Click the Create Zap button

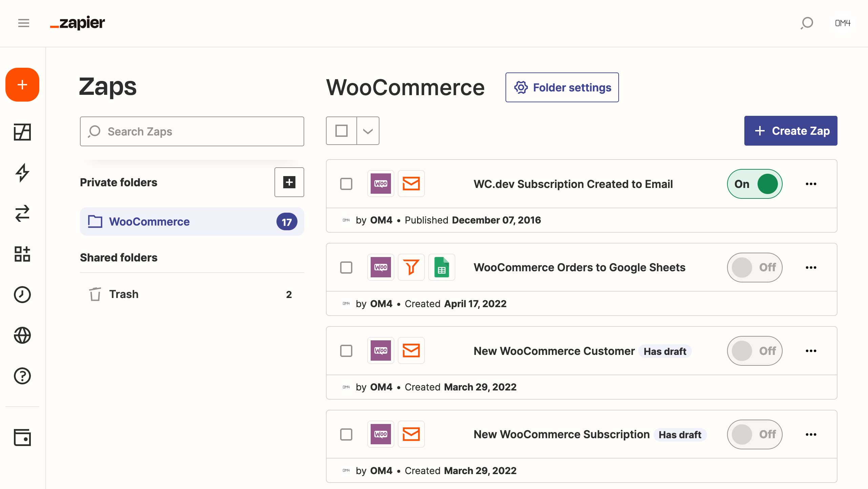click(790, 131)
